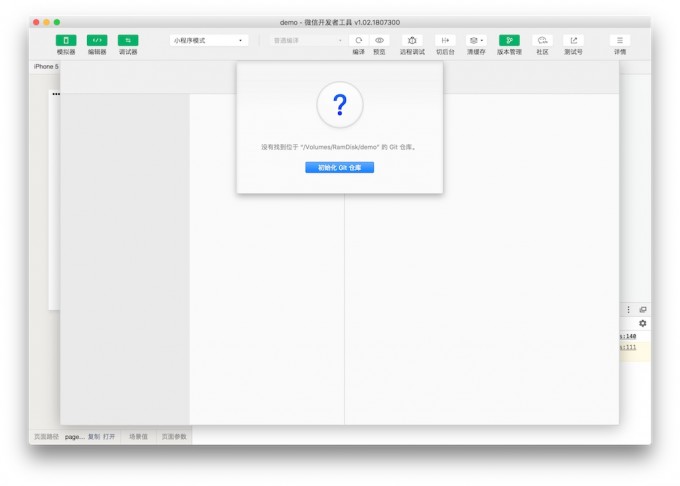Viewport: 680px width, 486px height.
Task: Select the 页面参数 tab in bottom bar
Action: (174, 437)
